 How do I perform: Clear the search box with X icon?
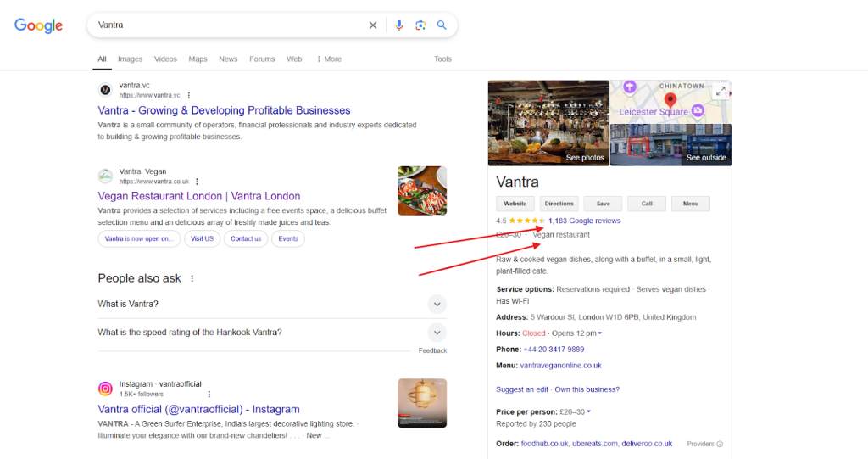[373, 25]
